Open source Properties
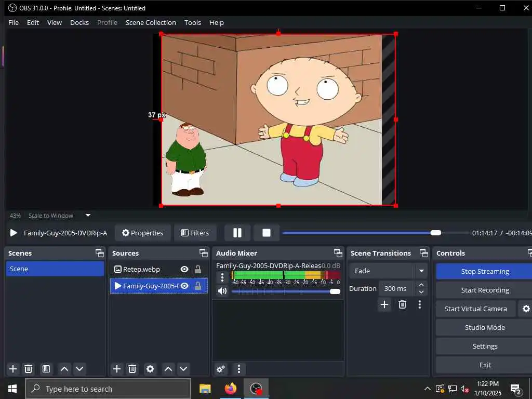This screenshot has width=532, height=399. (142, 233)
